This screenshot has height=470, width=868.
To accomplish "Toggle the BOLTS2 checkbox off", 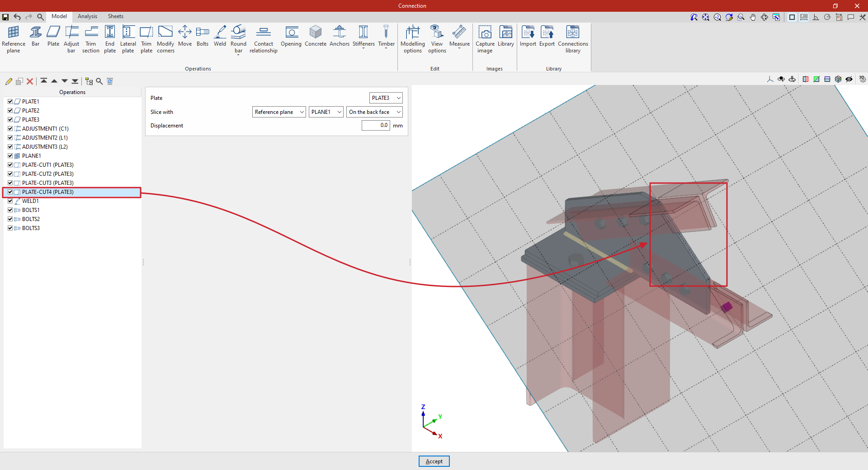I will click(10, 219).
